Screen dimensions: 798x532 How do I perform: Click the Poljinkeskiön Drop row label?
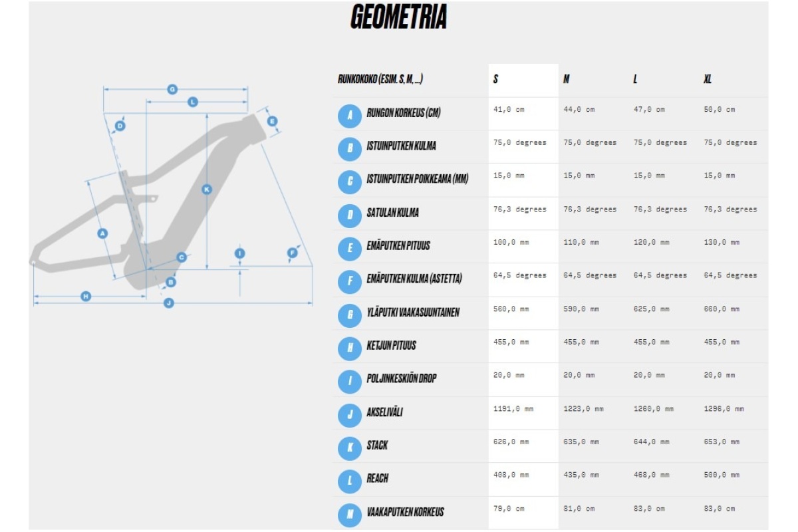(402, 378)
